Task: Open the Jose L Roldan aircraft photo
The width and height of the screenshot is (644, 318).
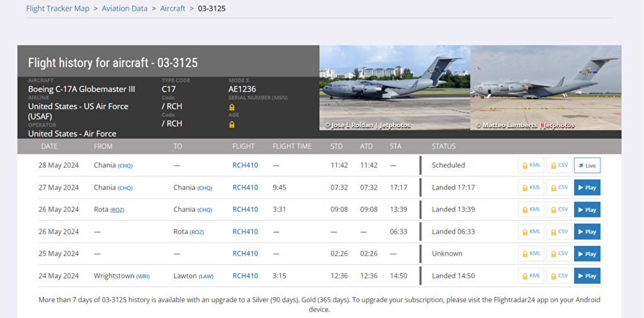Action: click(x=394, y=88)
